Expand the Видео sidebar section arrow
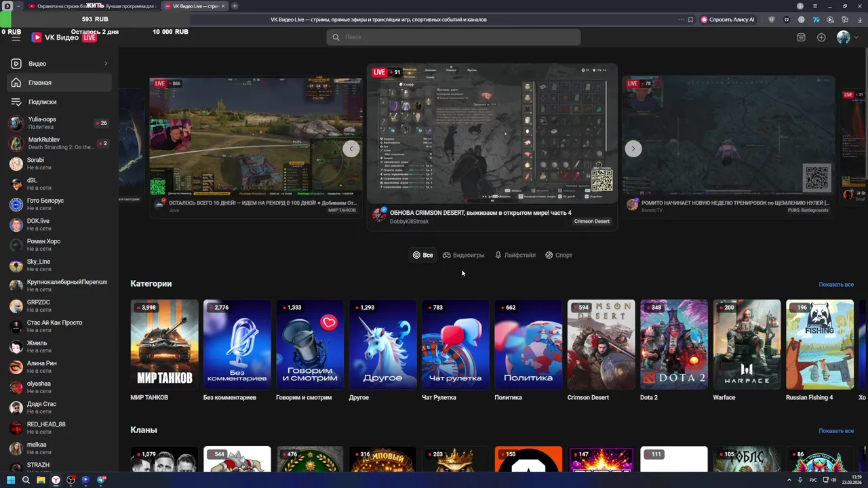 pyautogui.click(x=106, y=64)
